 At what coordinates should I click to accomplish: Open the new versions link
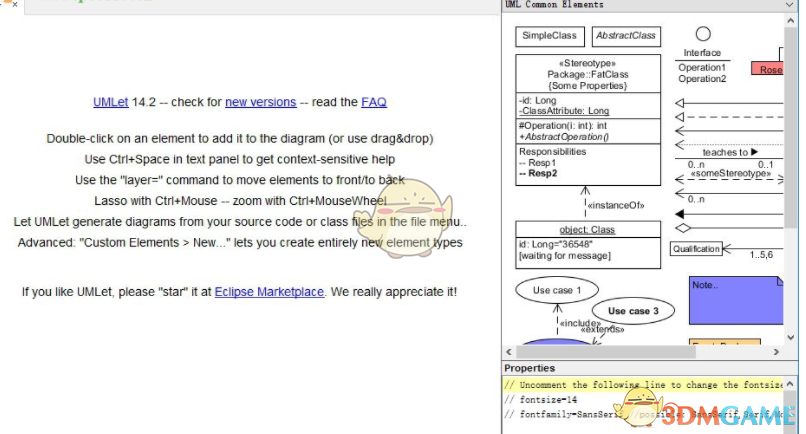click(x=261, y=102)
